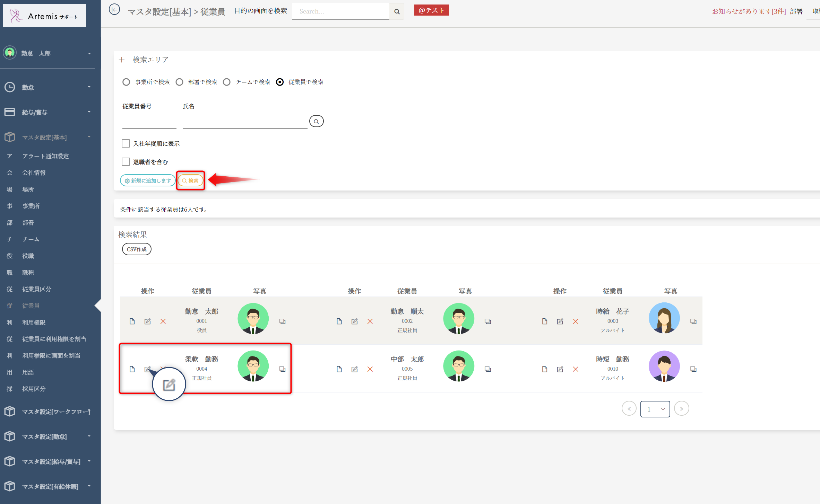Click the 時給 花子 avatar photo
The width and height of the screenshot is (820, 504).
pyautogui.click(x=664, y=318)
